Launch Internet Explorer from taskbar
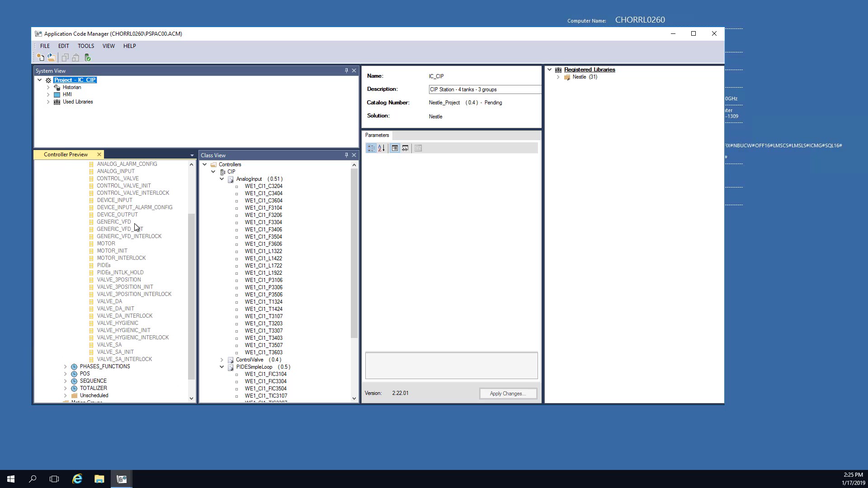Viewport: 868px width, 488px height. tap(77, 479)
